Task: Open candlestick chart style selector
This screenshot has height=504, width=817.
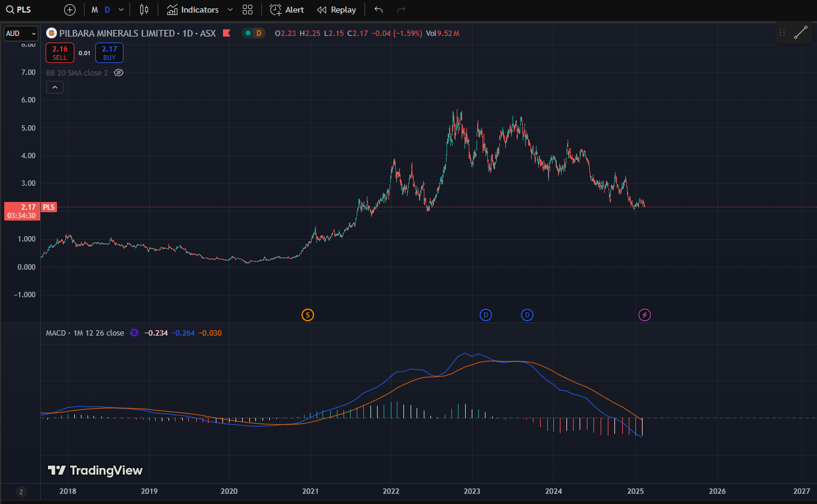Action: tap(144, 10)
